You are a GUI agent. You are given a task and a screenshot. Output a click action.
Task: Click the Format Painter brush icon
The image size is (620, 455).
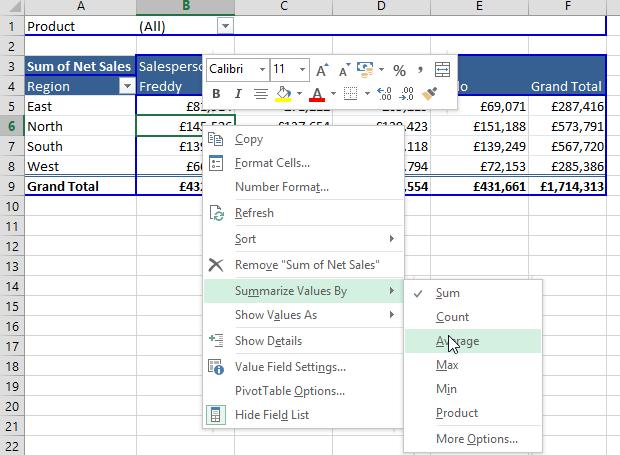(431, 94)
